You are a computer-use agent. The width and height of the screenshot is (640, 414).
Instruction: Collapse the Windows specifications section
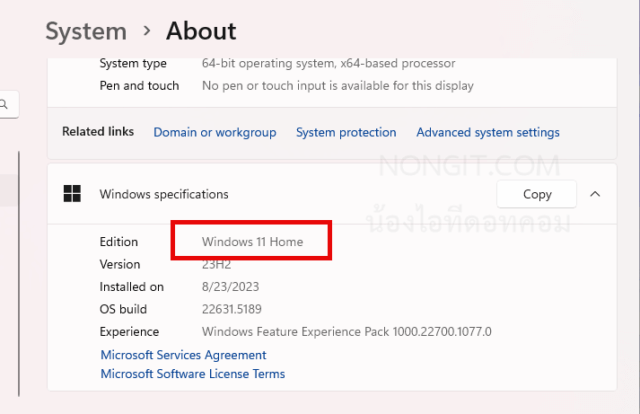click(595, 194)
